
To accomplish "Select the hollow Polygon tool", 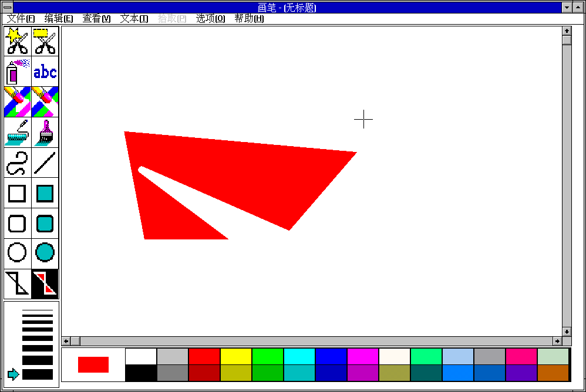I will click(x=18, y=284).
